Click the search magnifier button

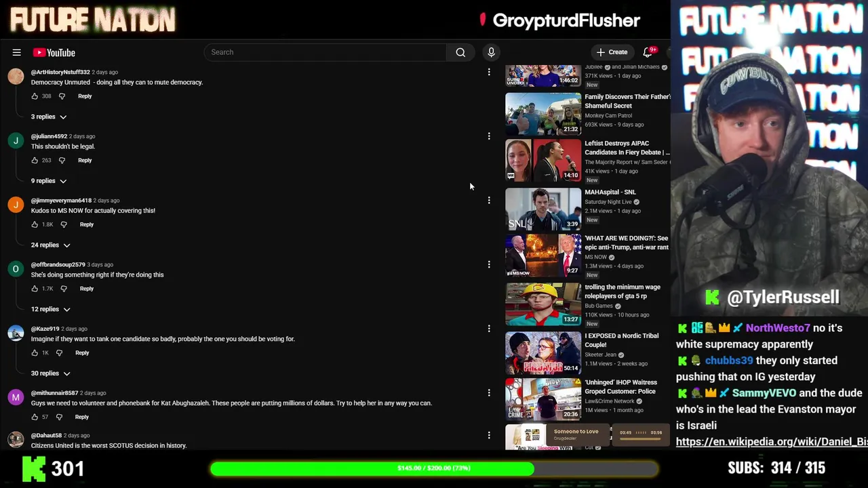[460, 52]
